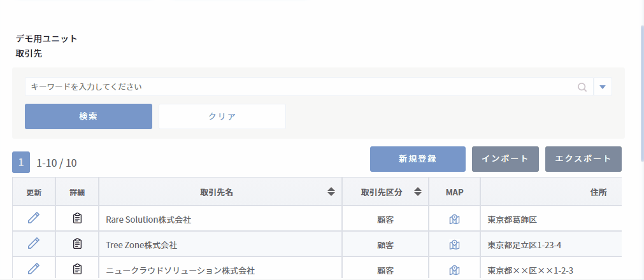This screenshot has width=644, height=280.
Task: Show map for Rare Solution株式会社
Action: pyautogui.click(x=454, y=220)
